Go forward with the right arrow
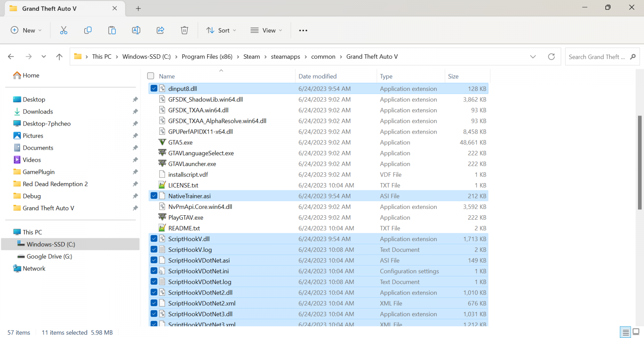Screen dimensions: 644x338 (29, 57)
